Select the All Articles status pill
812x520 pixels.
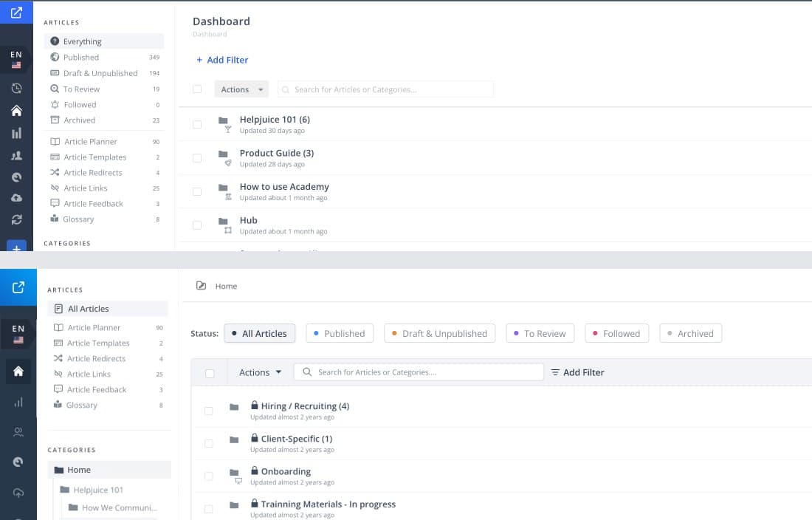coord(259,334)
